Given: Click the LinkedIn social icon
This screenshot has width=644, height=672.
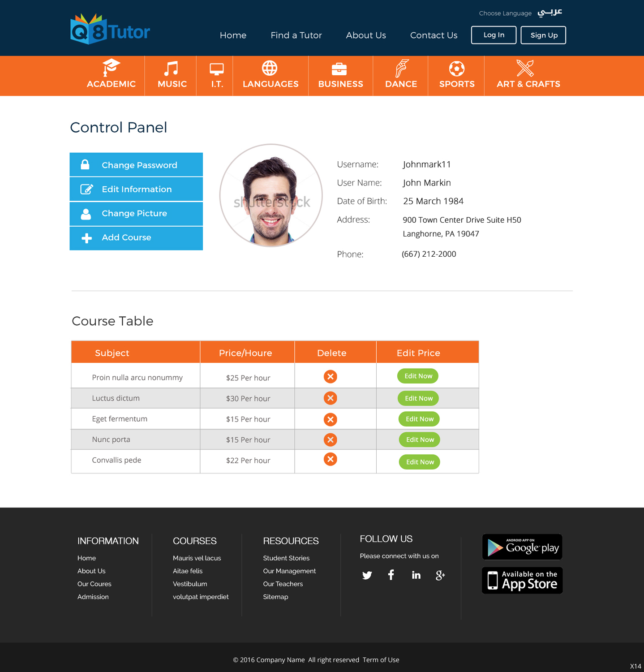Looking at the screenshot, I should click(x=416, y=575).
